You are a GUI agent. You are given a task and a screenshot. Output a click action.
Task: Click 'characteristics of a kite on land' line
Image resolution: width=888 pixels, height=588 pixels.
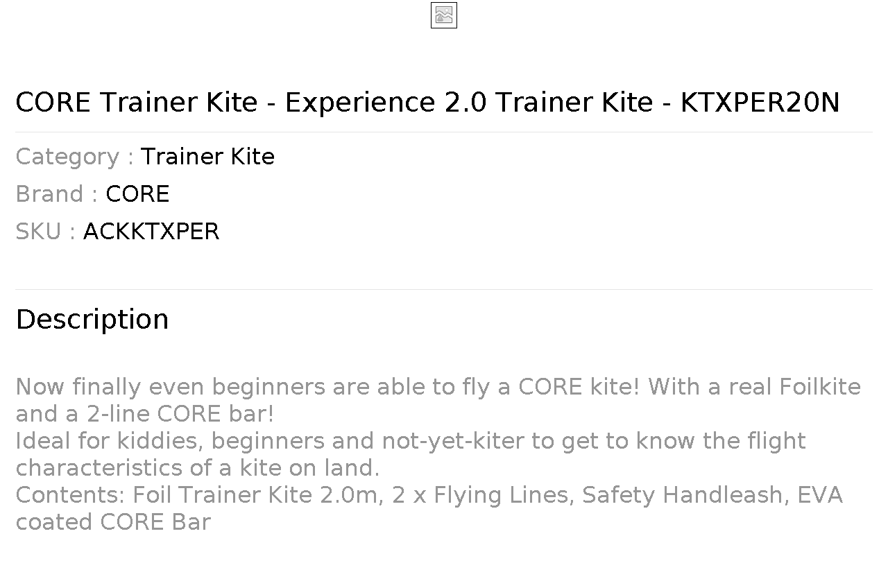pyautogui.click(x=198, y=467)
